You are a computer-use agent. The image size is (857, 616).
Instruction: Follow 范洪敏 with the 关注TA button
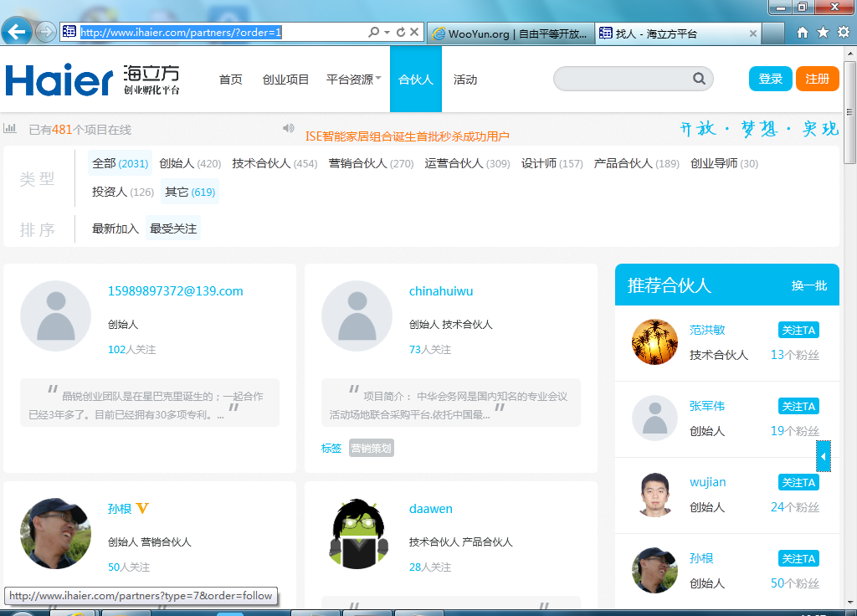pyautogui.click(x=798, y=330)
